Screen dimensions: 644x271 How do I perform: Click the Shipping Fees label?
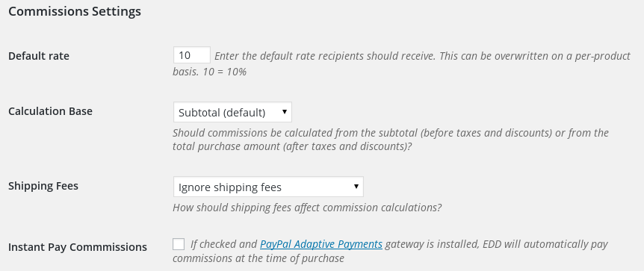pos(43,186)
